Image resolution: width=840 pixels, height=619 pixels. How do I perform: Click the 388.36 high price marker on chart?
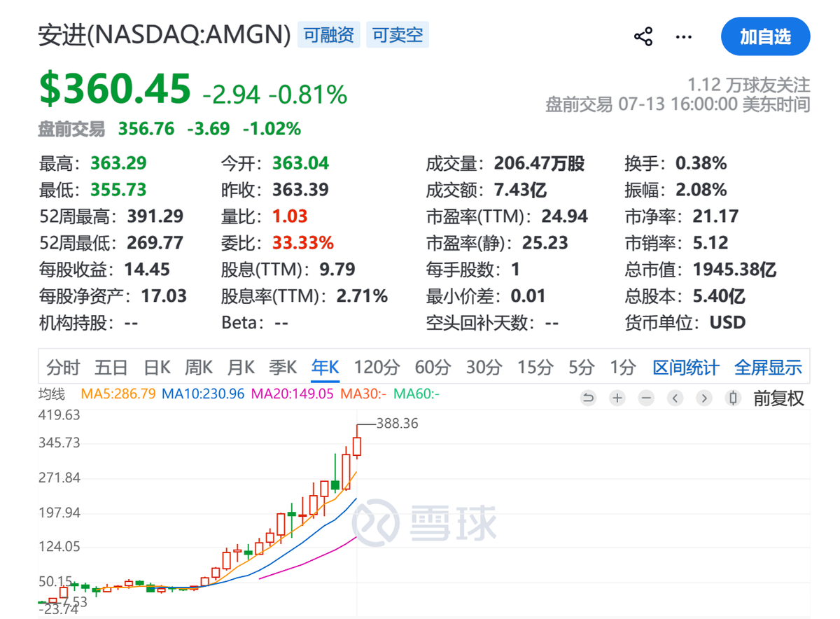click(397, 424)
